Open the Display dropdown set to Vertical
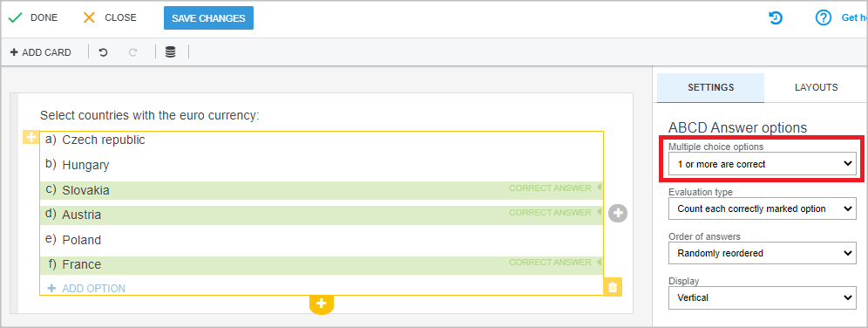Image resolution: width=868 pixels, height=328 pixels. tap(763, 297)
